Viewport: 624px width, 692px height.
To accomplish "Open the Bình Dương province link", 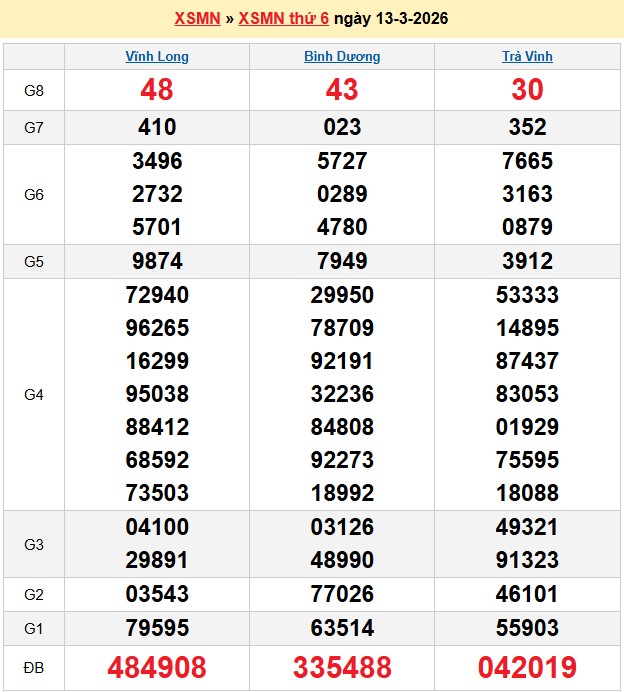I will (342, 57).
